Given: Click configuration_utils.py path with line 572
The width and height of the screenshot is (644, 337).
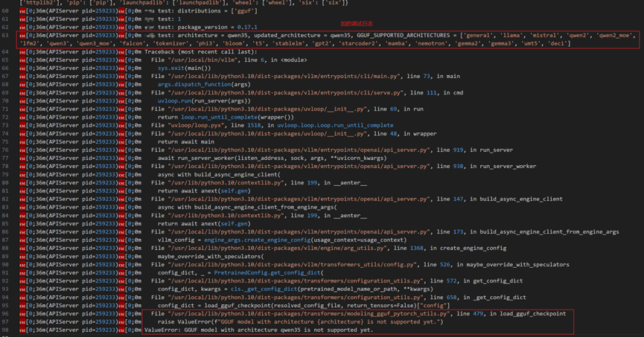Looking at the screenshot, I should (296, 281).
